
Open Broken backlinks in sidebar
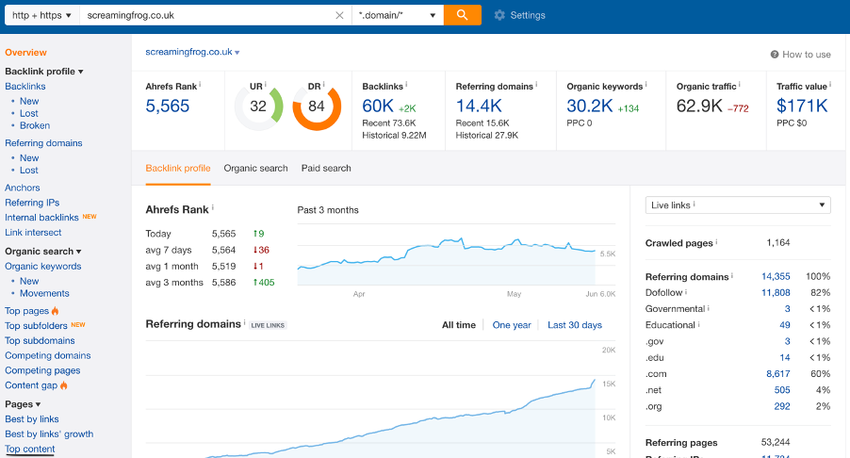[x=35, y=125]
